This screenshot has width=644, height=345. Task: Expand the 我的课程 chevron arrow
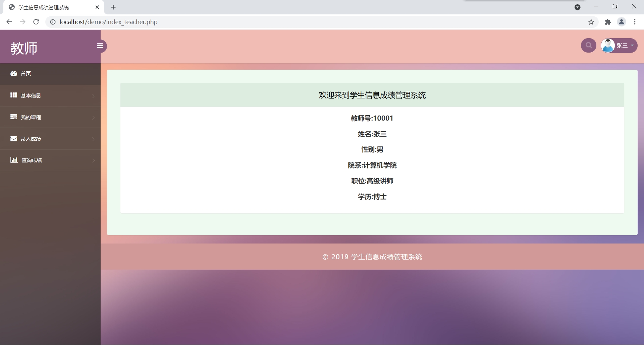pos(93,118)
